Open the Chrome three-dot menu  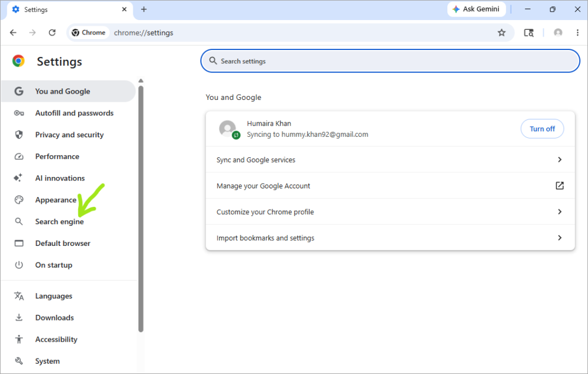[x=578, y=33]
